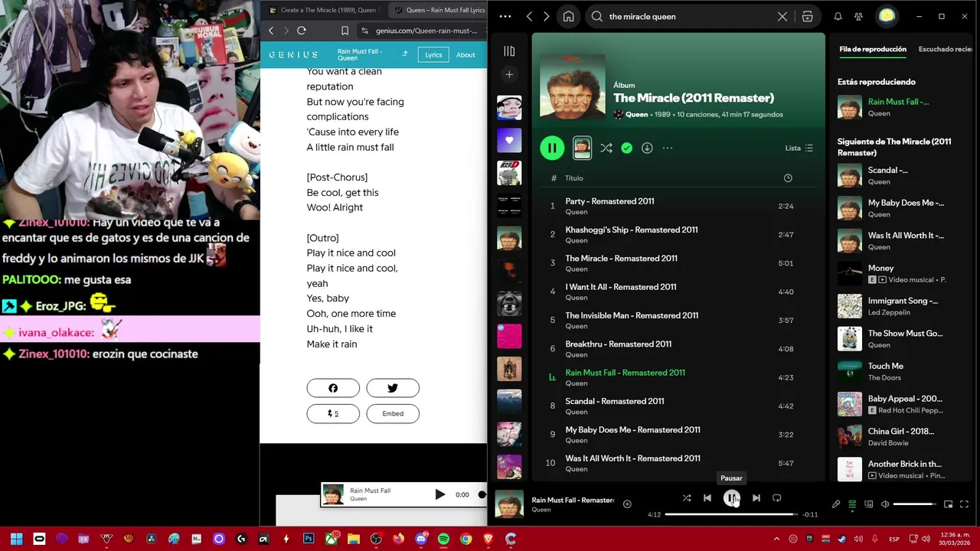Play Rain Must Fall in Genius player
Image resolution: width=980 pixels, height=551 pixels.
[440, 494]
